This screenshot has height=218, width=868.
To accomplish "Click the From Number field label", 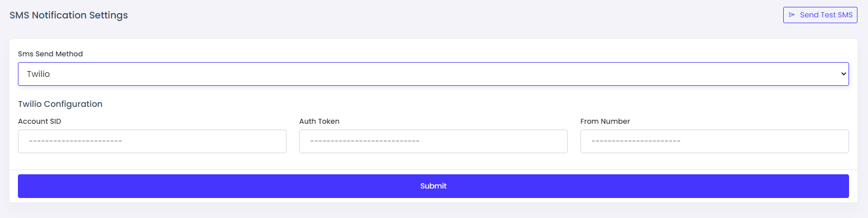I will point(605,121).
